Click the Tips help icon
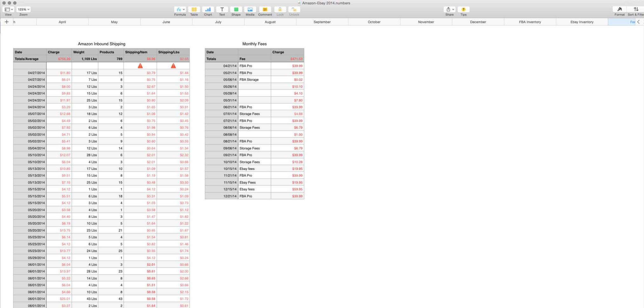 coord(463,10)
